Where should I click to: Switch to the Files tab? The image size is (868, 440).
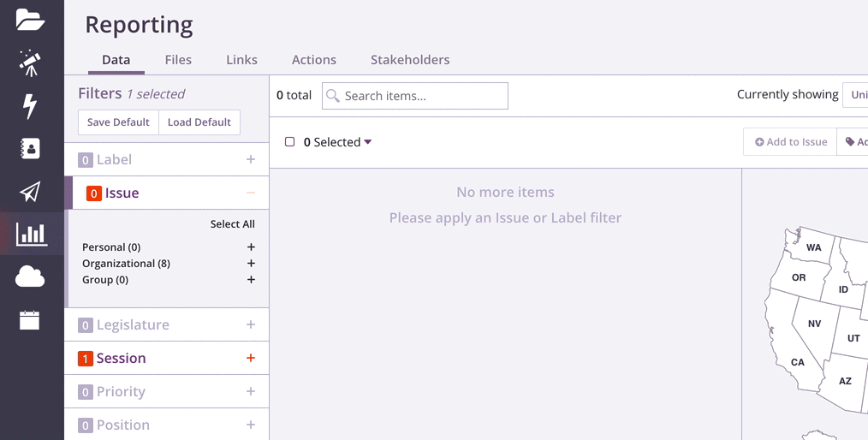click(x=178, y=60)
